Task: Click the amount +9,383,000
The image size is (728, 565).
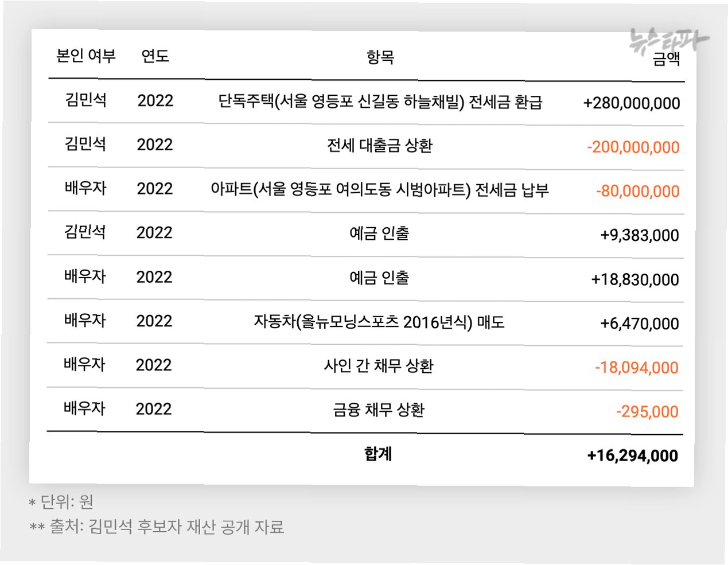Action: [x=640, y=235]
